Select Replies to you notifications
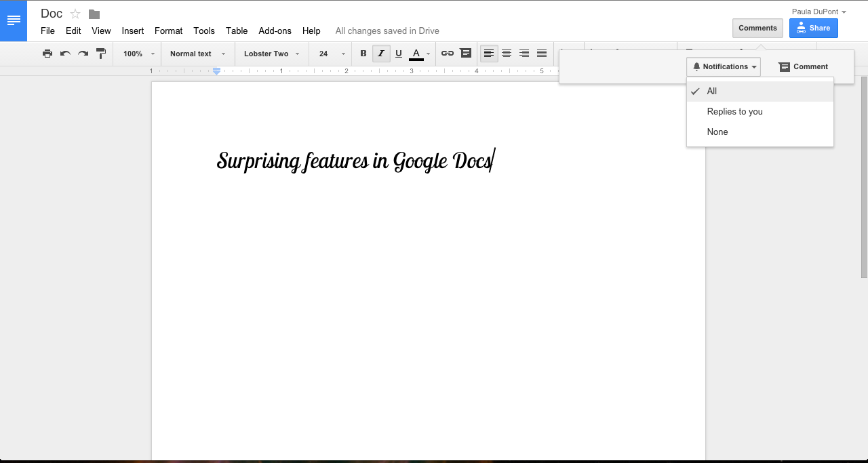The image size is (868, 463). (760, 112)
